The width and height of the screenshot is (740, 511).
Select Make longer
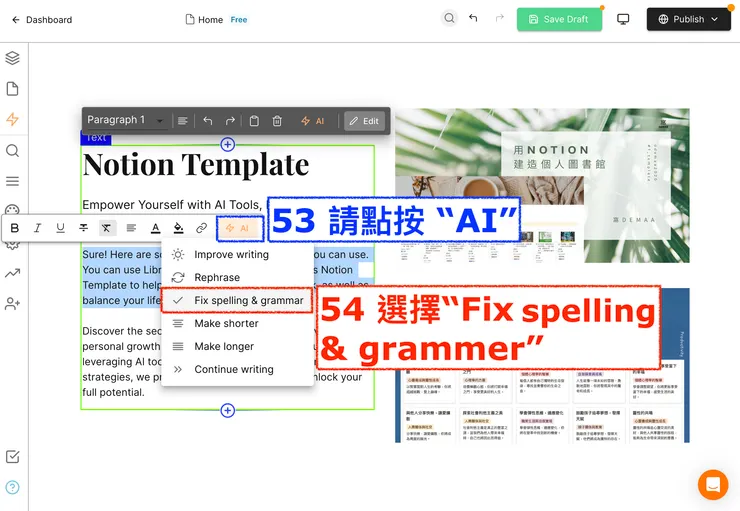coord(237,346)
